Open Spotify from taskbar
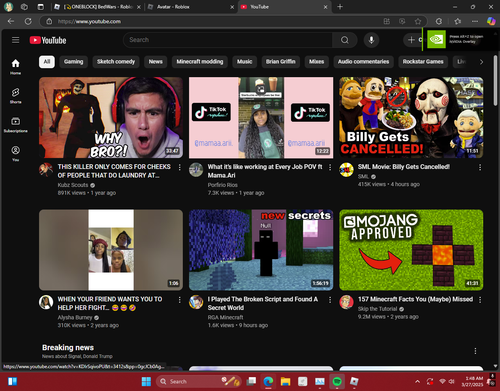Viewport: 500px width, 391px height. pos(337,381)
